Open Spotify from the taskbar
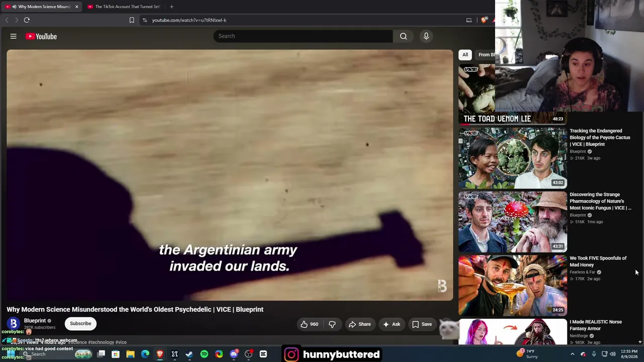Viewport: 644px width, 362px height. click(x=204, y=354)
